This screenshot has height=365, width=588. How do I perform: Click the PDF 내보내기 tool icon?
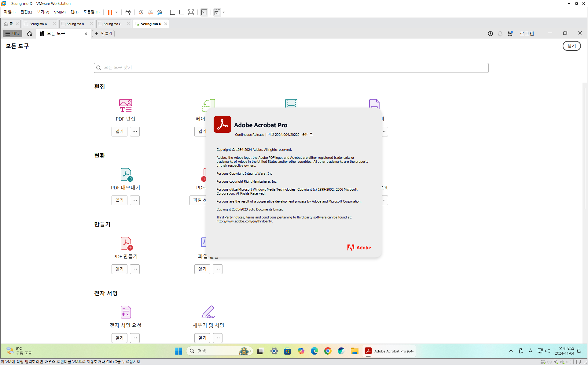coord(126,174)
